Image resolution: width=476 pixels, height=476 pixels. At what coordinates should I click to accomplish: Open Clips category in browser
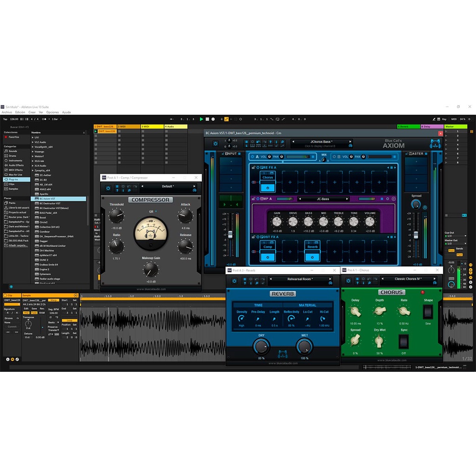[12, 184]
